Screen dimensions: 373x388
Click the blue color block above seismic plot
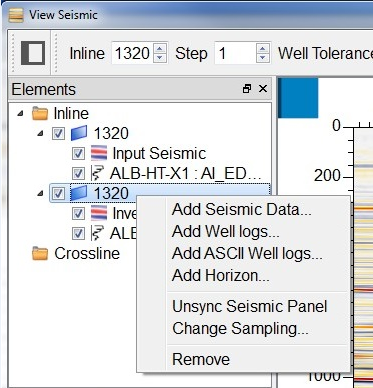(x=298, y=98)
